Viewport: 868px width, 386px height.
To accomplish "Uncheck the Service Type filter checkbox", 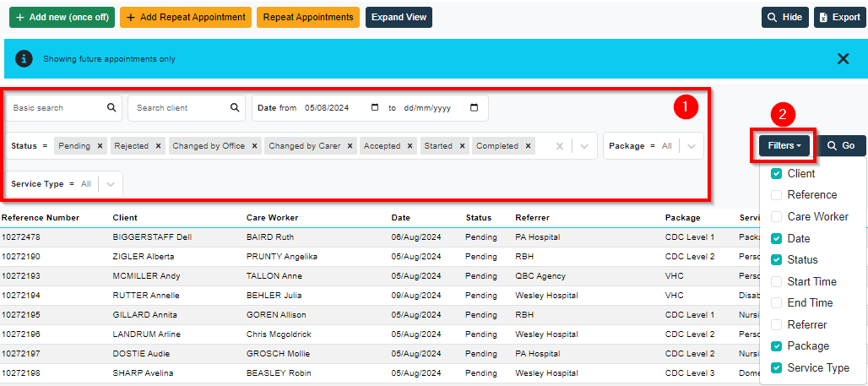I will coord(776,367).
